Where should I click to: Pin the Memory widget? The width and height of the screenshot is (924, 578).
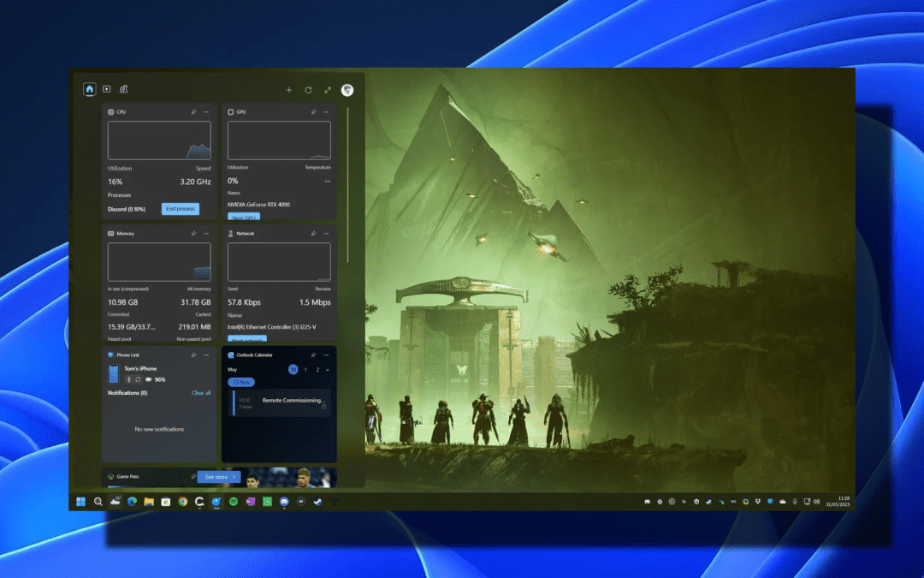193,234
